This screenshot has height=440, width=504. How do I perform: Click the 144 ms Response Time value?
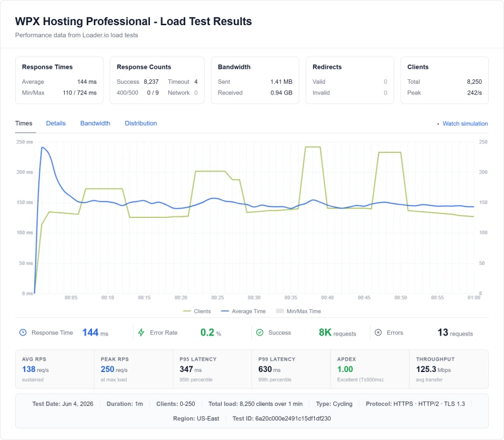pos(95,333)
